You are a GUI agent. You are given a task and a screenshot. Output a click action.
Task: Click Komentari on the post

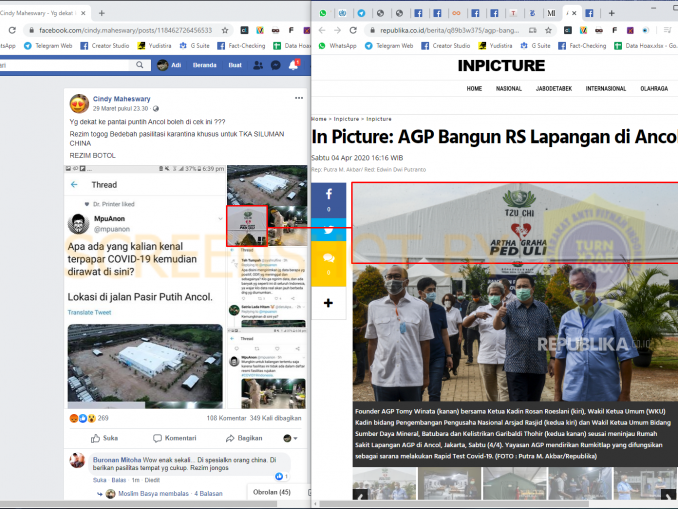tap(175, 438)
